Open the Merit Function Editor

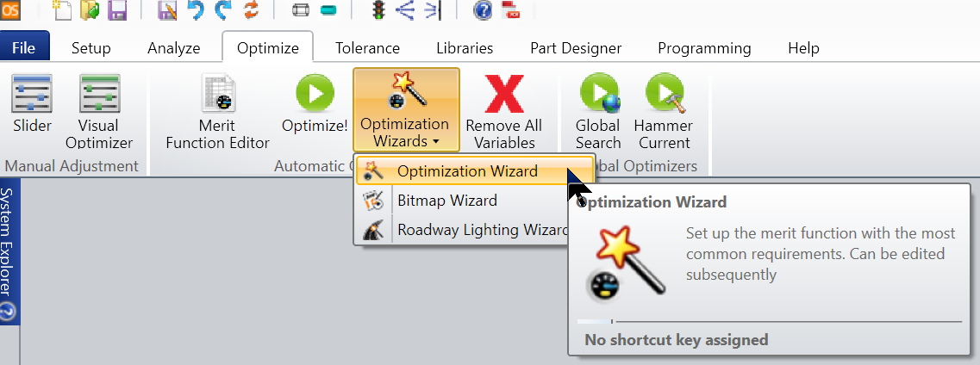pos(217,112)
